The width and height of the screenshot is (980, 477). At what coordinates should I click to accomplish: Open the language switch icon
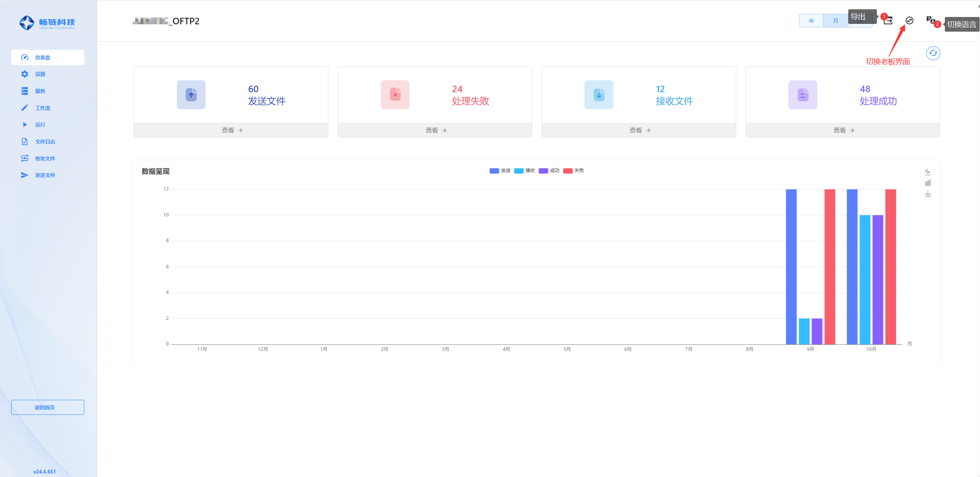(930, 20)
